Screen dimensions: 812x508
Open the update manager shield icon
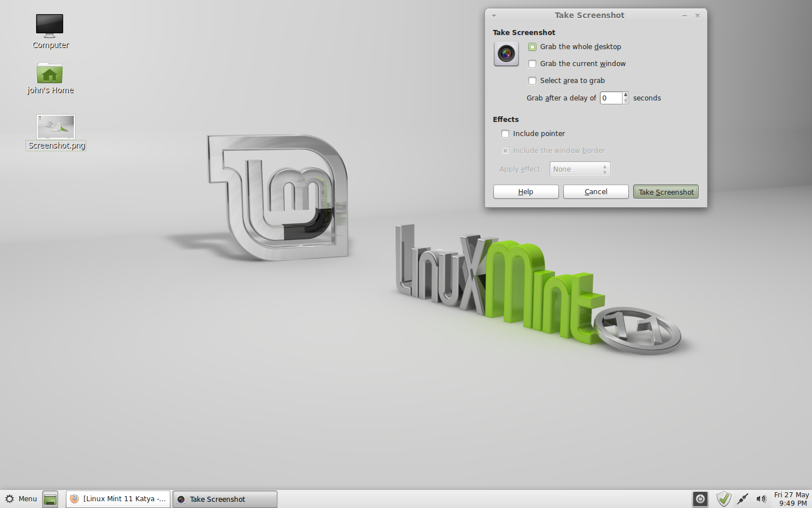click(x=723, y=499)
